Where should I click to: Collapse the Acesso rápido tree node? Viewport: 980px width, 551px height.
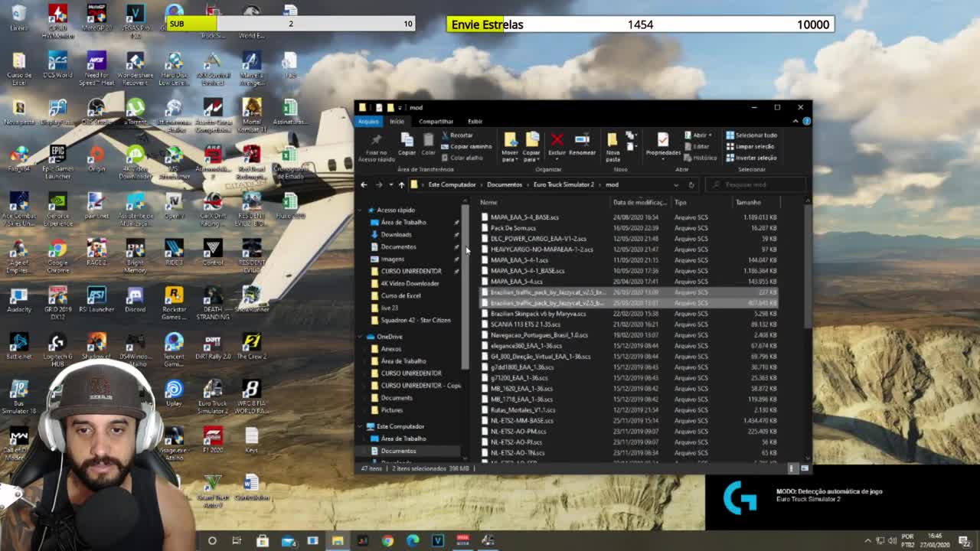pyautogui.click(x=361, y=210)
